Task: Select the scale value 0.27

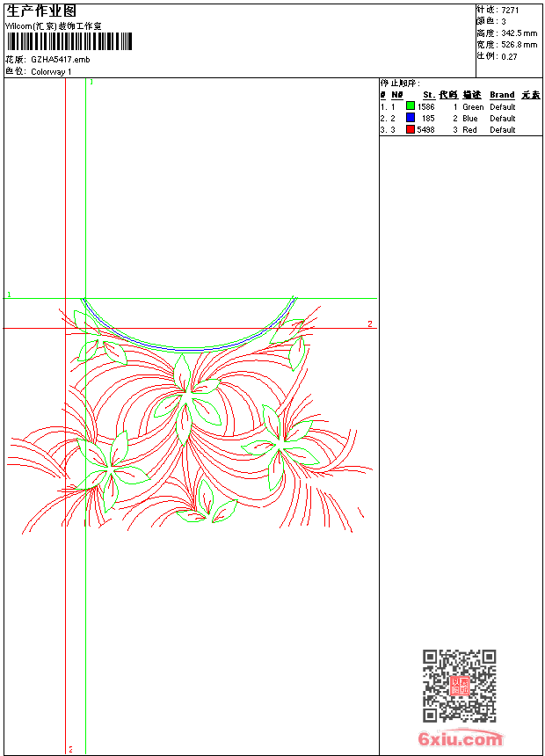Action: coord(509,56)
